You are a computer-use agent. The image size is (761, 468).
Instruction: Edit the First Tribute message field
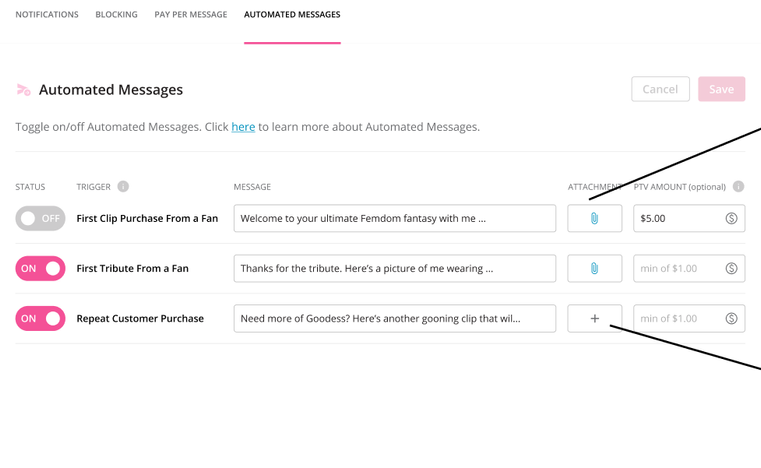point(395,268)
